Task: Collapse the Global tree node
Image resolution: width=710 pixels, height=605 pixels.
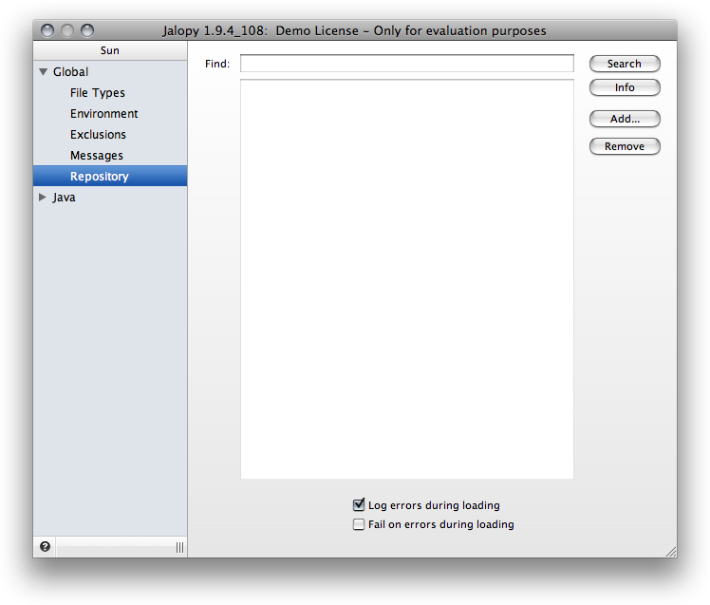Action: [x=43, y=72]
